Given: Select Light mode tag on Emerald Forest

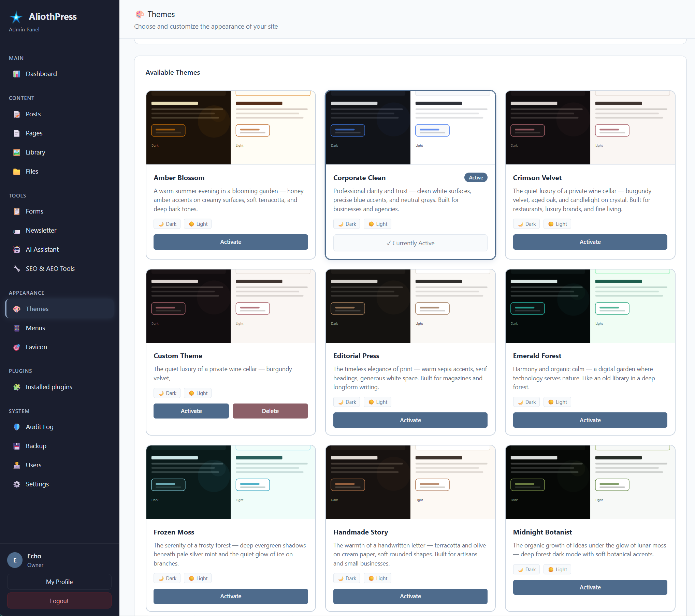Looking at the screenshot, I should pyautogui.click(x=557, y=402).
